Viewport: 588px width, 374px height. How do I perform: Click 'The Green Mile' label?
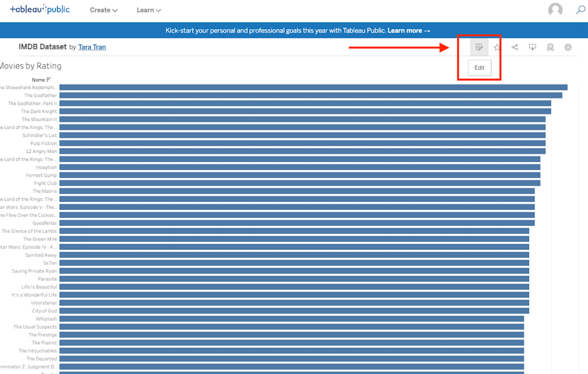tap(40, 239)
